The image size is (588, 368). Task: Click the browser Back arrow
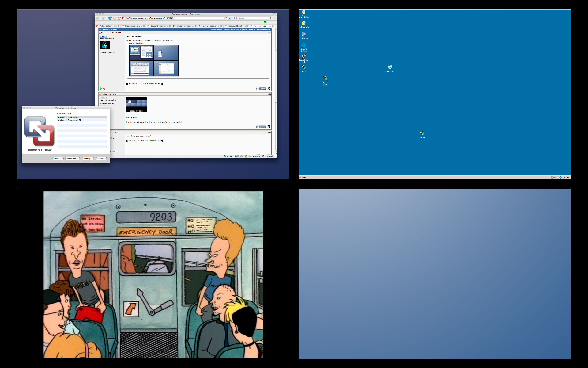coord(97,18)
